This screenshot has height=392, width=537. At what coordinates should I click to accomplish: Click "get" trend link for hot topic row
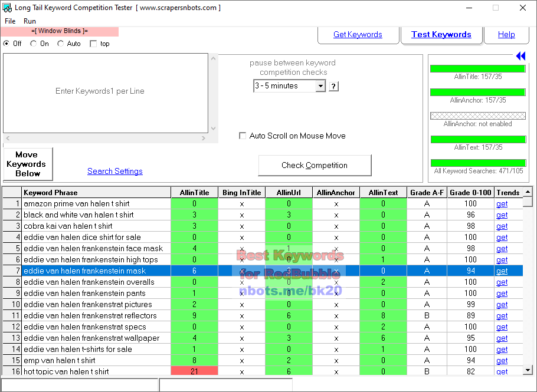pyautogui.click(x=502, y=371)
